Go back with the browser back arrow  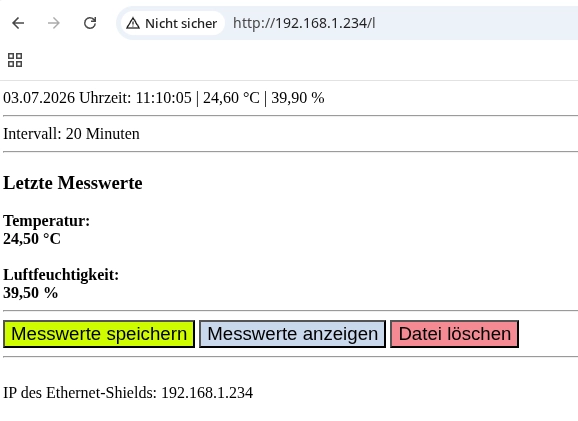tap(18, 23)
